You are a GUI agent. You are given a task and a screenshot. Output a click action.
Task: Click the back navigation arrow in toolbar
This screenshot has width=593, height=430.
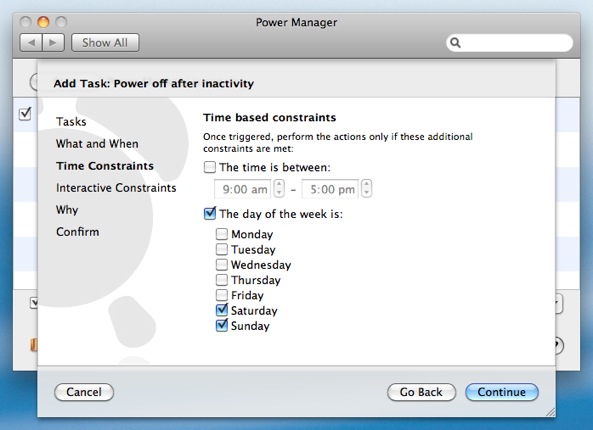coord(31,42)
